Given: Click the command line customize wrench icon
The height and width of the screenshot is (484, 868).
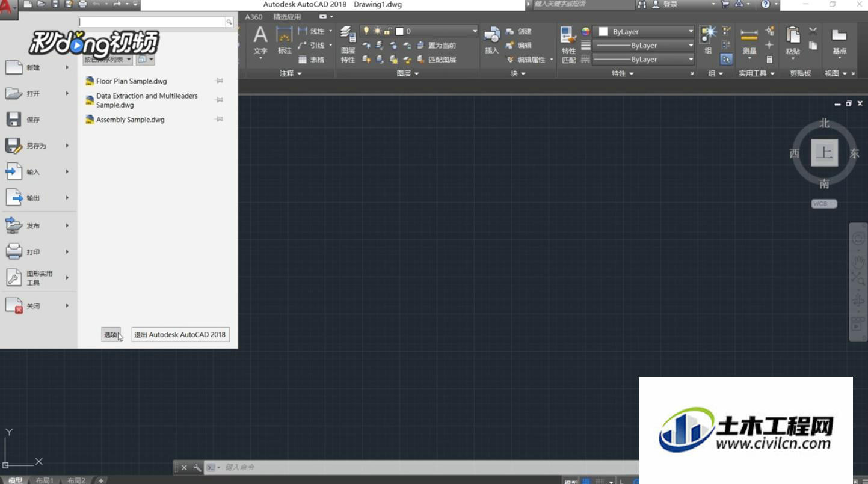Looking at the screenshot, I should (197, 467).
